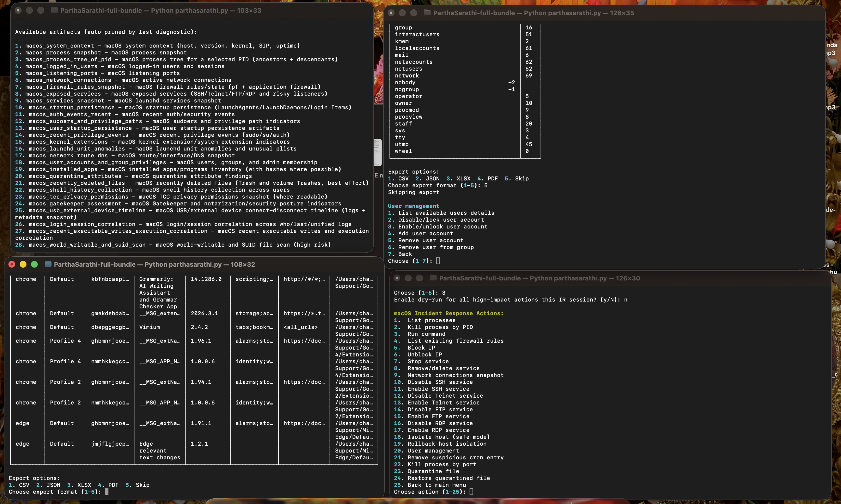Click the cursor after the 'Choose action (1-25):' prompt
Image resolution: width=841 pixels, height=504 pixels.
(x=471, y=491)
